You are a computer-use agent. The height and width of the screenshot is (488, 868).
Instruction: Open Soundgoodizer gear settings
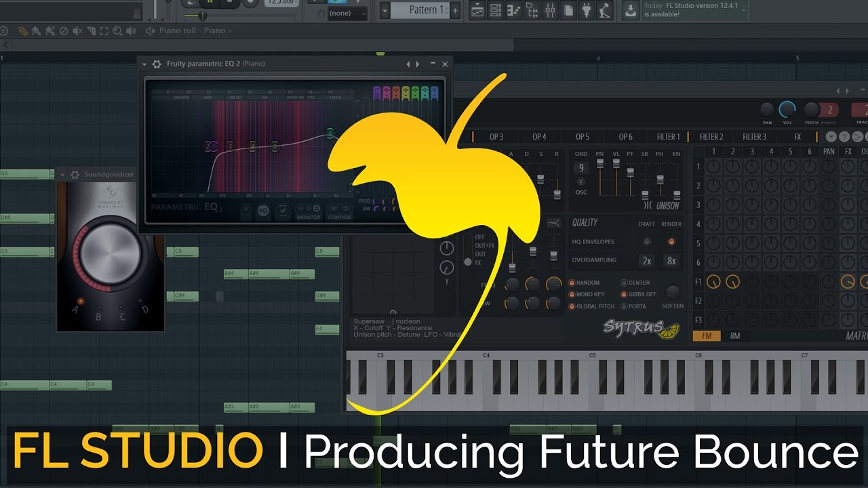point(75,175)
